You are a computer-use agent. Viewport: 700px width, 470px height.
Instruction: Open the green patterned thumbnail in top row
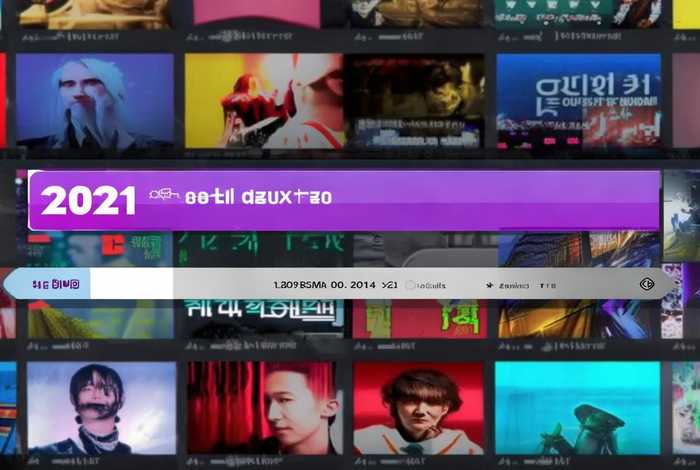pos(579,13)
